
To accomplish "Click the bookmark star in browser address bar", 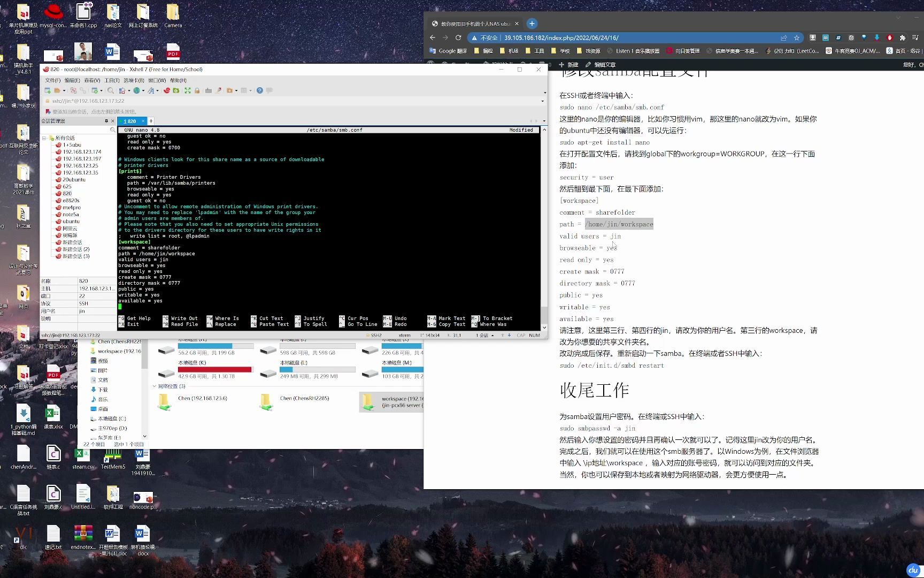I will point(796,37).
